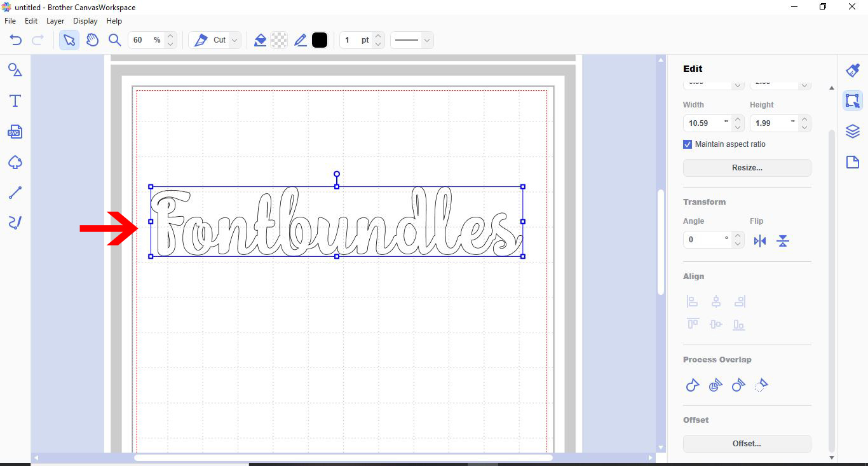Select the straight line drawing tool
Viewport: 868px width, 466px height.
click(x=15, y=193)
